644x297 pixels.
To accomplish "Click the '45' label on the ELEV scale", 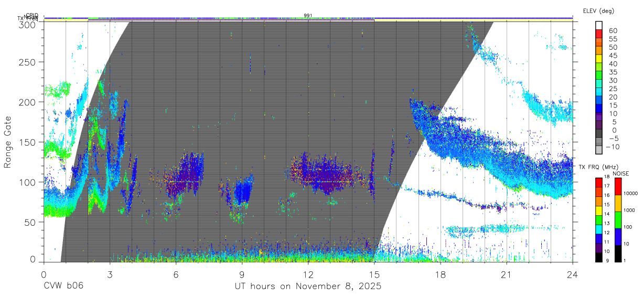I will click(612, 56).
